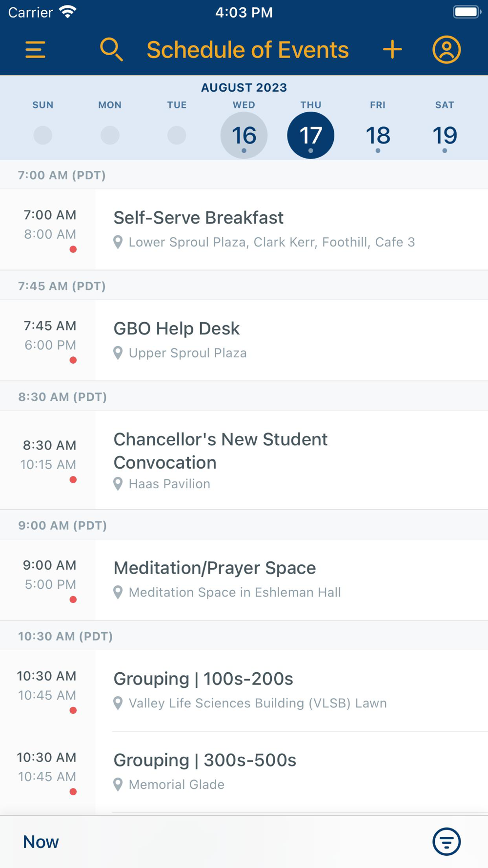Tap location pin for Upper Sproul Plaza
The height and width of the screenshot is (868, 488).
tap(118, 353)
